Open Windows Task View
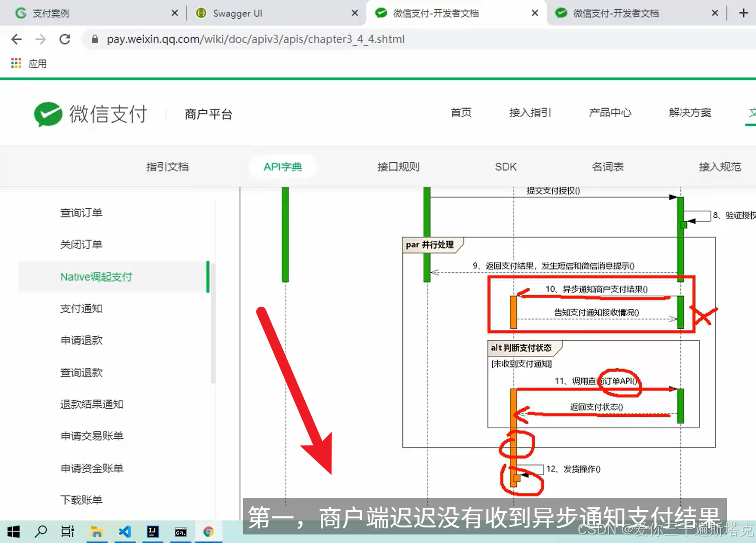This screenshot has width=756, height=543. (x=67, y=531)
